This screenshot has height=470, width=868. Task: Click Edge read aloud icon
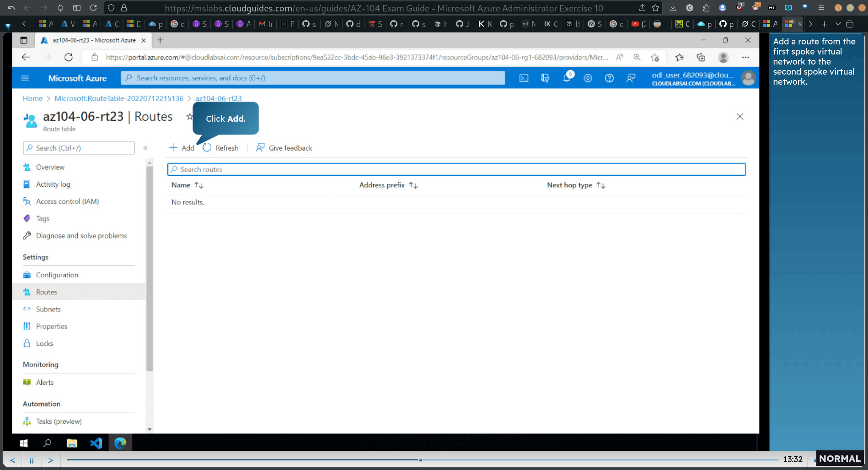tap(620, 57)
